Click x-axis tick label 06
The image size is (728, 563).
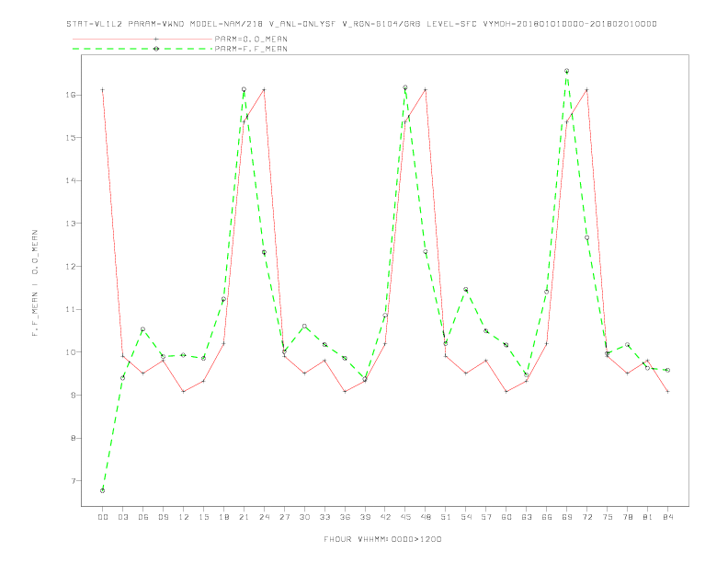[143, 517]
